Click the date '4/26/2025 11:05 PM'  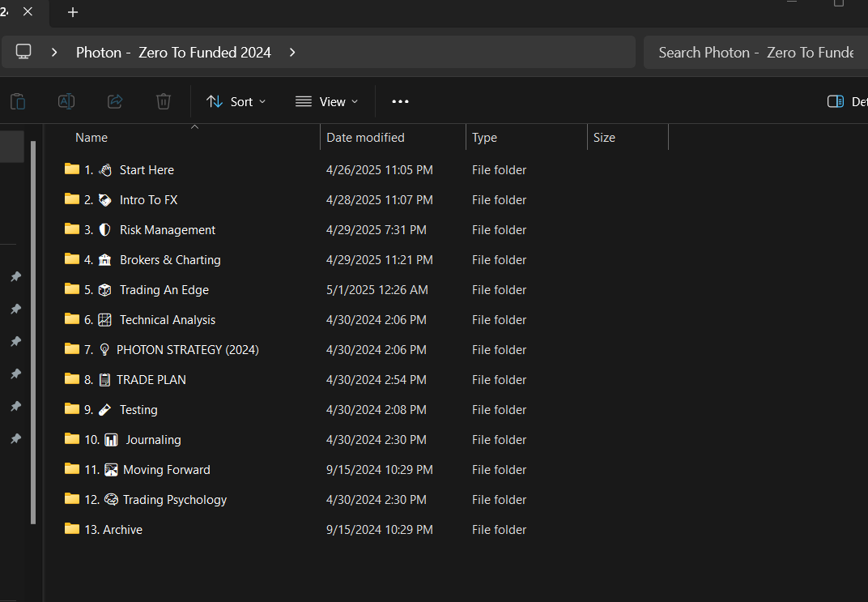coord(379,170)
